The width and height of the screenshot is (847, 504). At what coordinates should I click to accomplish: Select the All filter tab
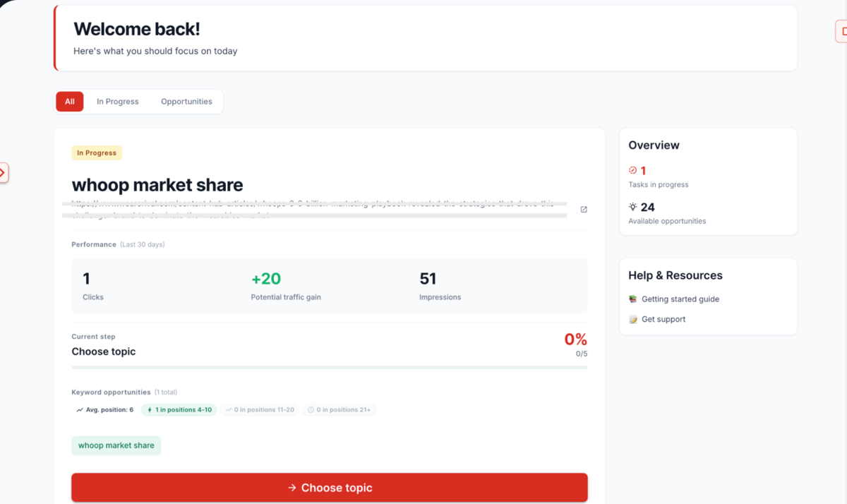tap(70, 102)
